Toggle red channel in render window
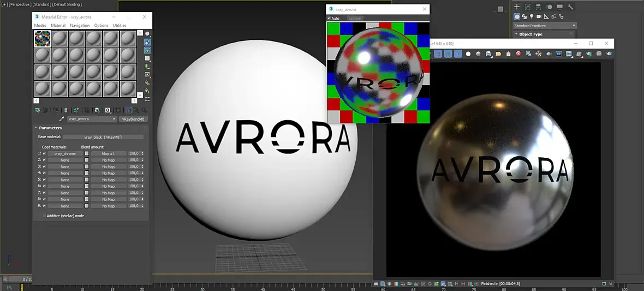644x291 pixels. [438, 54]
